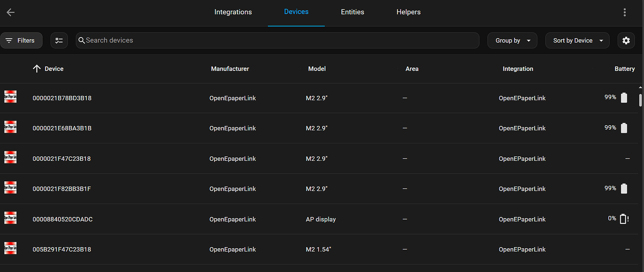Click the Search devices input field

pyautogui.click(x=278, y=40)
